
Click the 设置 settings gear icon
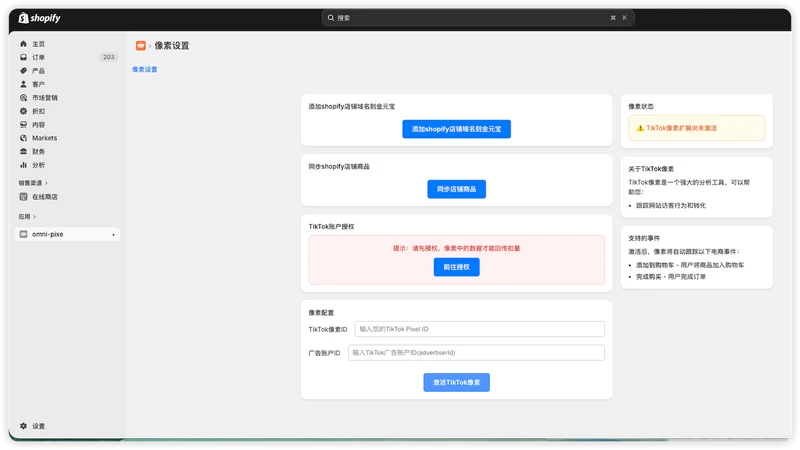pos(23,426)
